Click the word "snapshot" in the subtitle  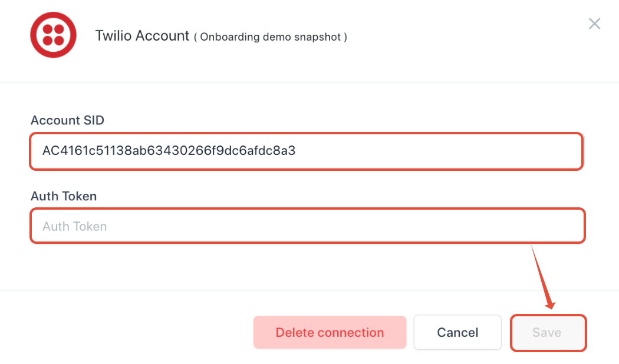320,37
